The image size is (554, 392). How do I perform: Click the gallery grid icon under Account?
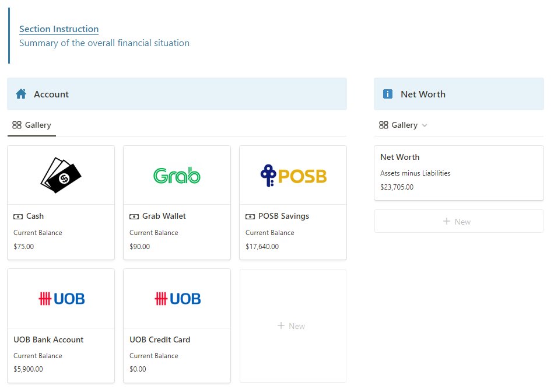click(17, 125)
